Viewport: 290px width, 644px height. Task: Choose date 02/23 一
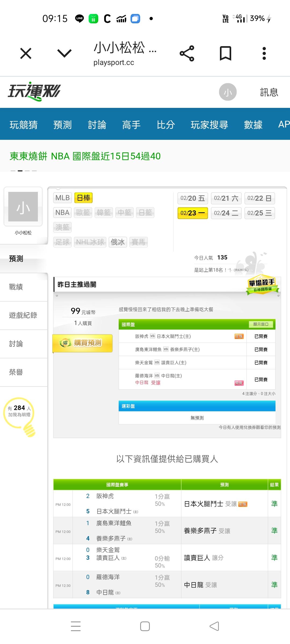193,213
